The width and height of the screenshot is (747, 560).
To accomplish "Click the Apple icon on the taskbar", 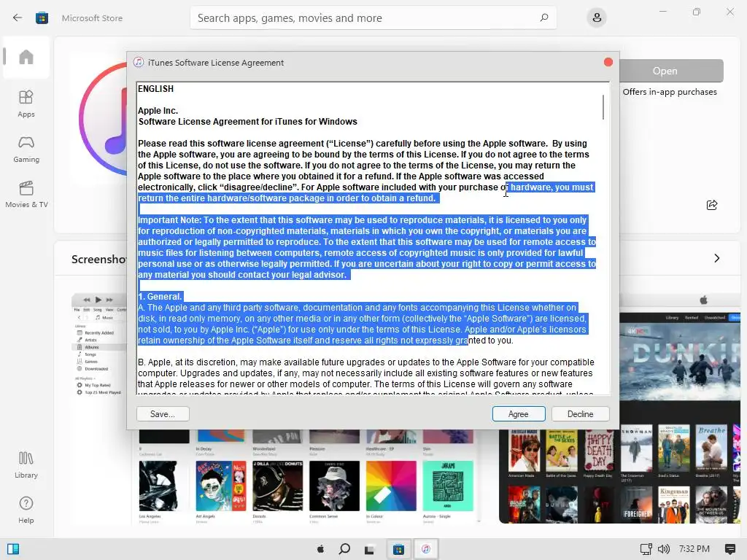I will pos(321,549).
